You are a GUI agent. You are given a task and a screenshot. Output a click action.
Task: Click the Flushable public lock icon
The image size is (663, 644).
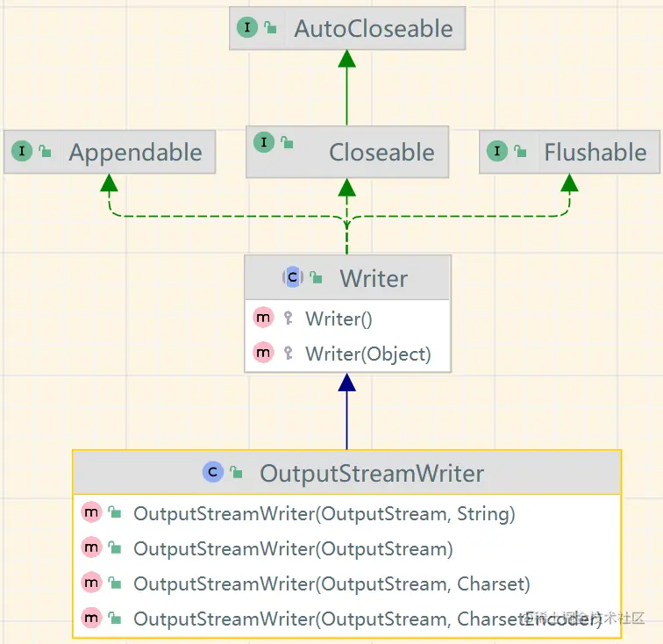pyautogui.click(x=520, y=151)
